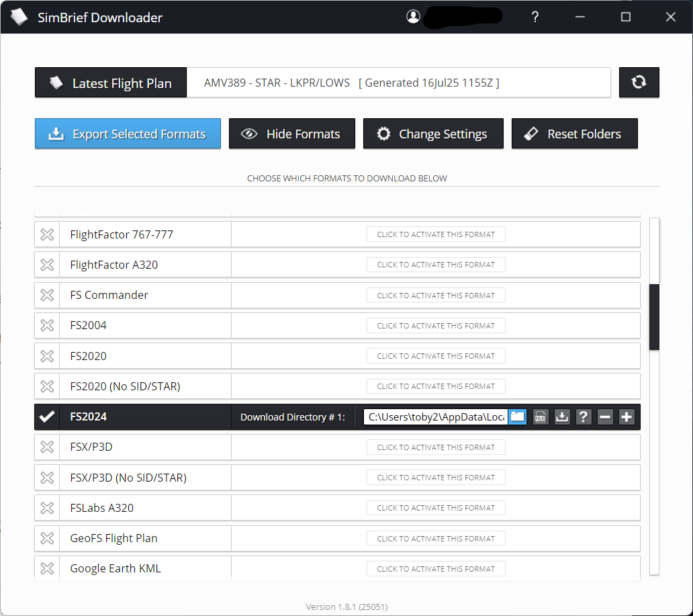Enable the GeoFS Flight Plan checkbox
693x616 pixels.
(x=47, y=538)
